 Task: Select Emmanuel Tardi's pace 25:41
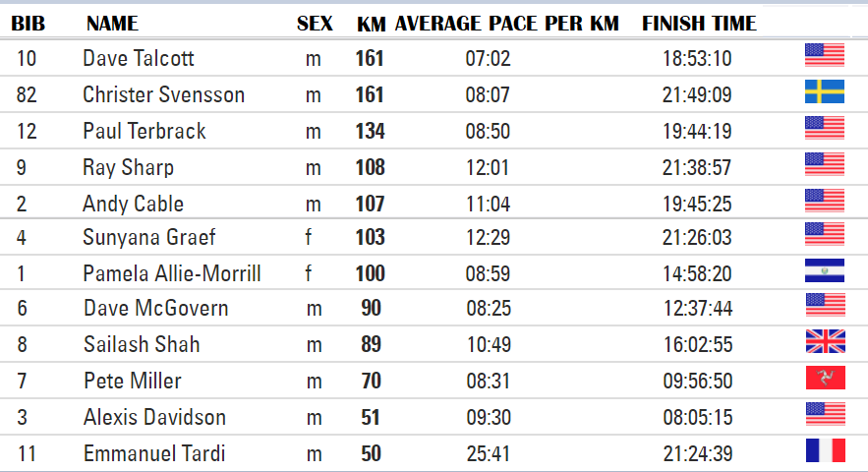[x=489, y=453]
